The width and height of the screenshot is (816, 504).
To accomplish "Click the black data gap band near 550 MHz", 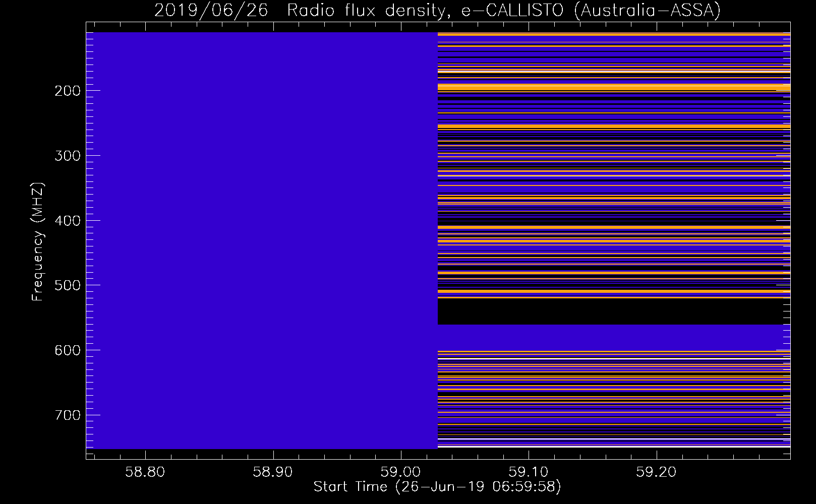I will coord(614,312).
